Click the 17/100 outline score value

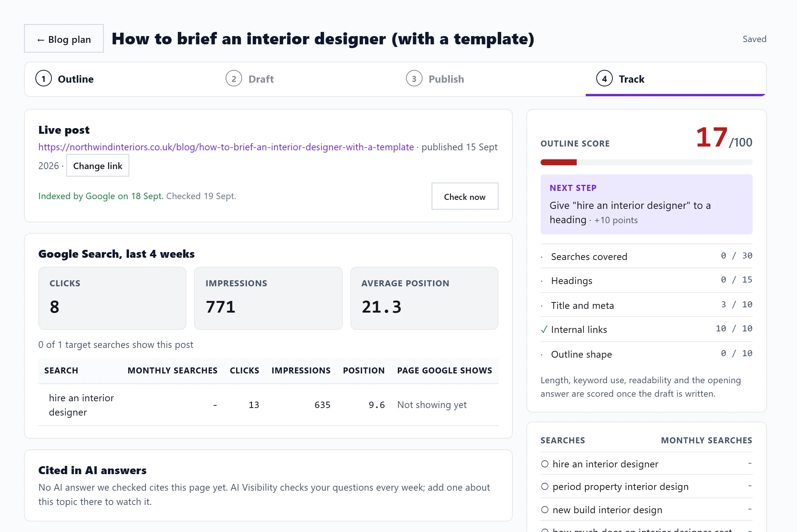click(724, 138)
